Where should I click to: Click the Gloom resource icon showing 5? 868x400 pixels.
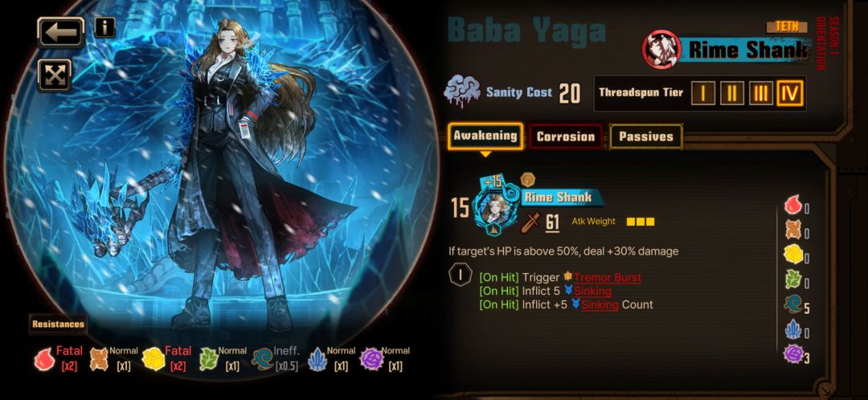click(x=793, y=305)
